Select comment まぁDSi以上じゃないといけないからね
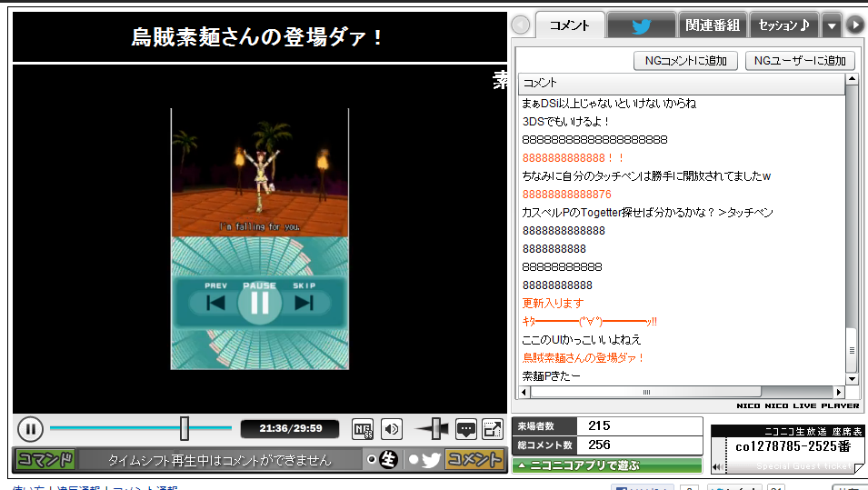The image size is (868, 490). 609,103
